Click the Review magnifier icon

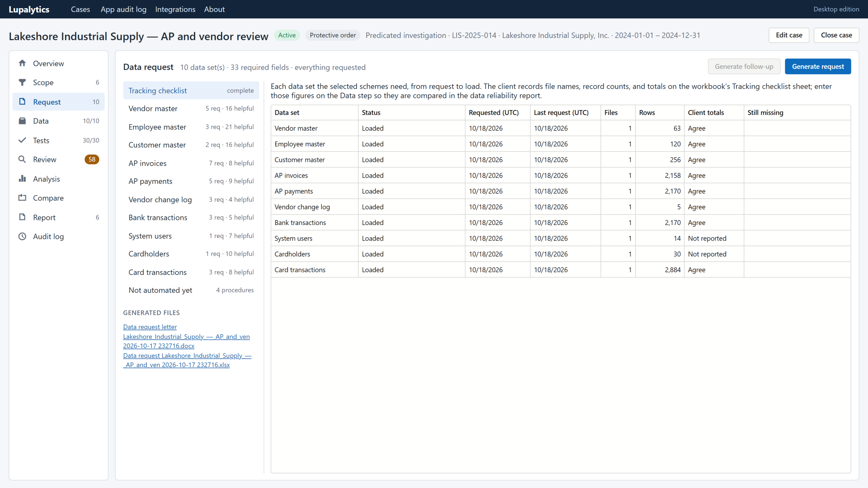click(x=22, y=159)
